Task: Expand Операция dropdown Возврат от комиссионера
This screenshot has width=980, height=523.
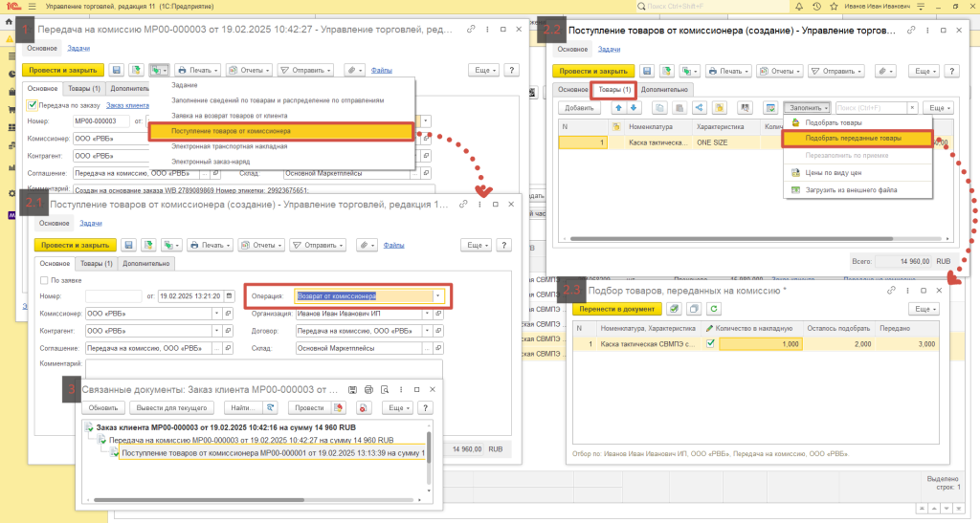Action: pyautogui.click(x=437, y=295)
